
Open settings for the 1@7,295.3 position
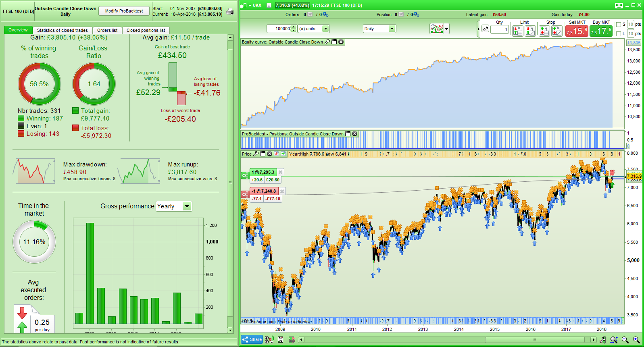(245, 175)
